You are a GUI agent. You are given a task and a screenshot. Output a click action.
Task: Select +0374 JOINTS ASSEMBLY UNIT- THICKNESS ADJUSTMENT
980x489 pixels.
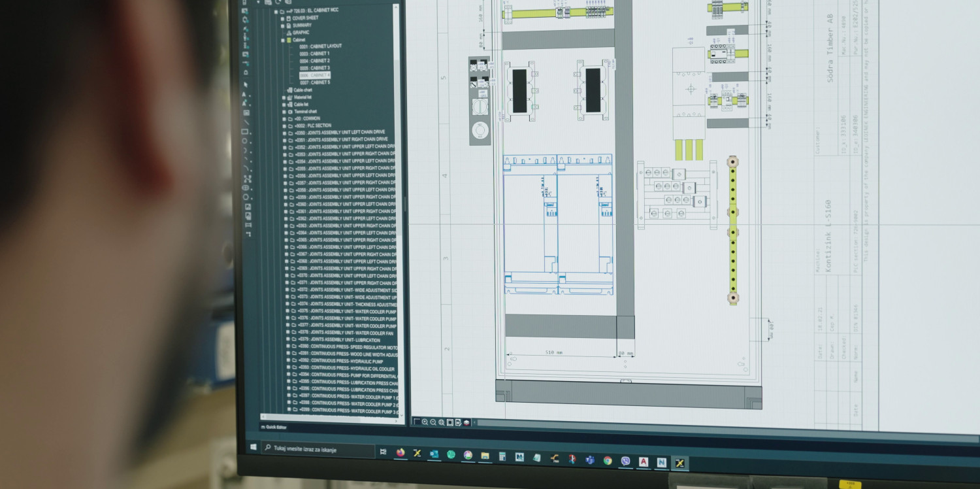click(x=347, y=304)
